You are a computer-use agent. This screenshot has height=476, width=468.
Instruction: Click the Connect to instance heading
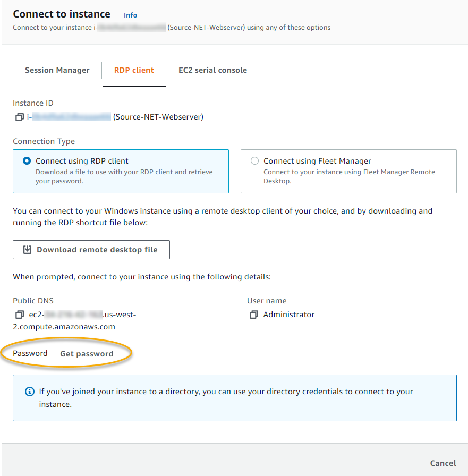point(62,14)
